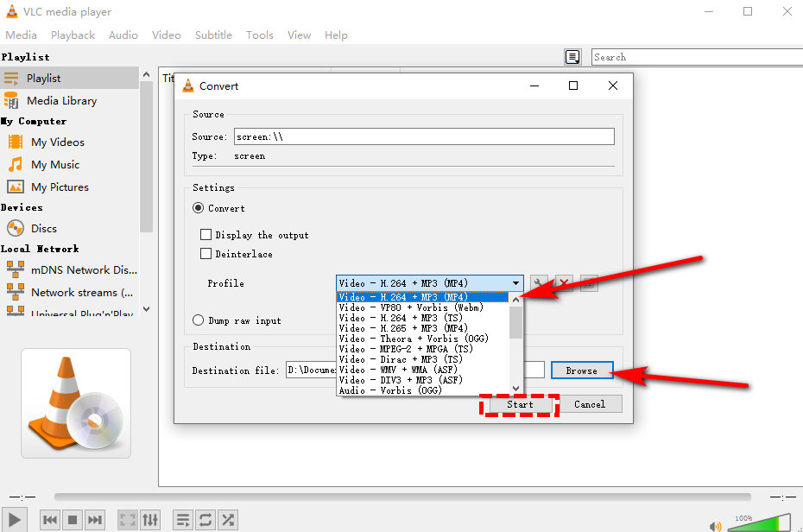803x532 pixels.
Task: Click the profile list scroll up arrow
Action: (516, 300)
